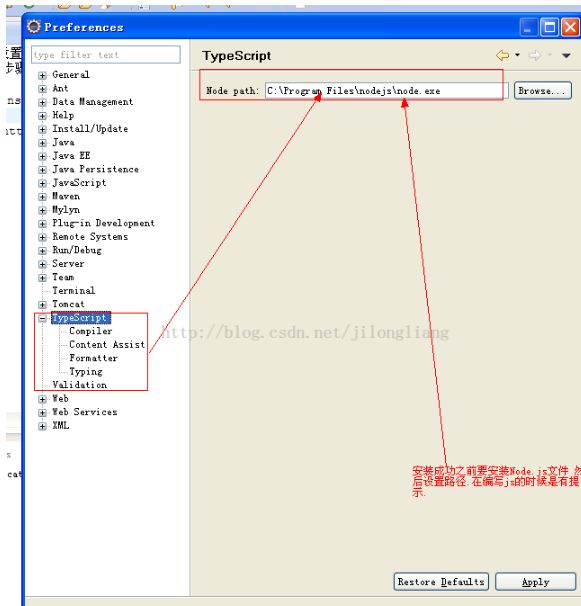581x606 pixels.
Task: Expand the Install/Update node
Action: [43, 129]
